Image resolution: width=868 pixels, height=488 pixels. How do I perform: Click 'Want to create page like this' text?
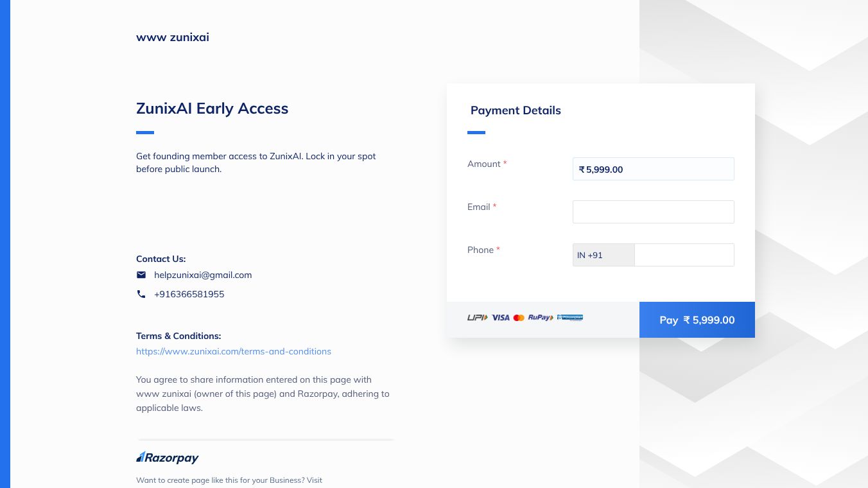click(229, 480)
